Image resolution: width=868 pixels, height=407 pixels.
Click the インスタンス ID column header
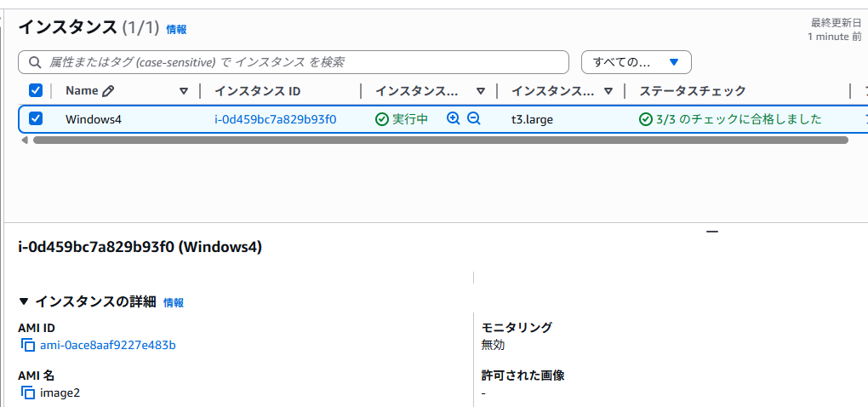click(x=257, y=91)
